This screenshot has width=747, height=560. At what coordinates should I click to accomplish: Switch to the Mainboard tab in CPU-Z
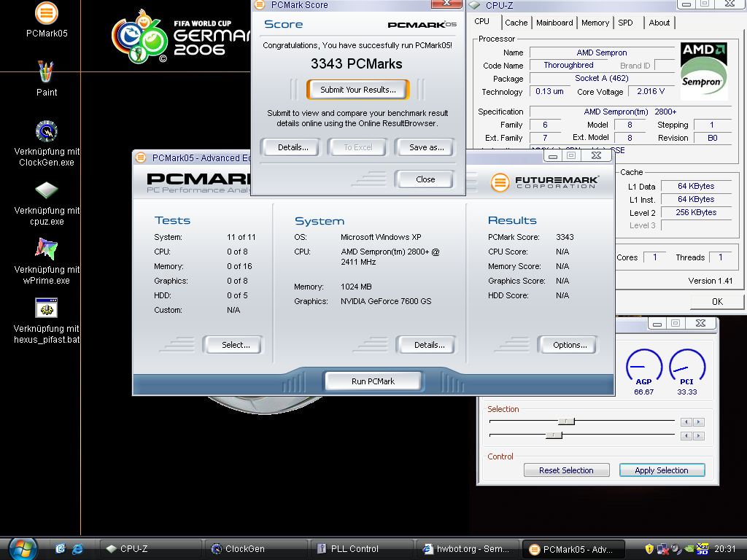click(x=554, y=23)
